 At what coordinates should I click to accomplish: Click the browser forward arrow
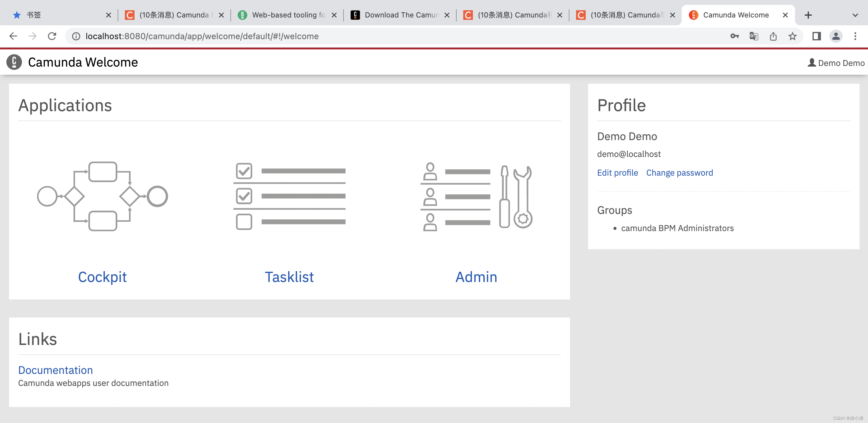tap(33, 36)
